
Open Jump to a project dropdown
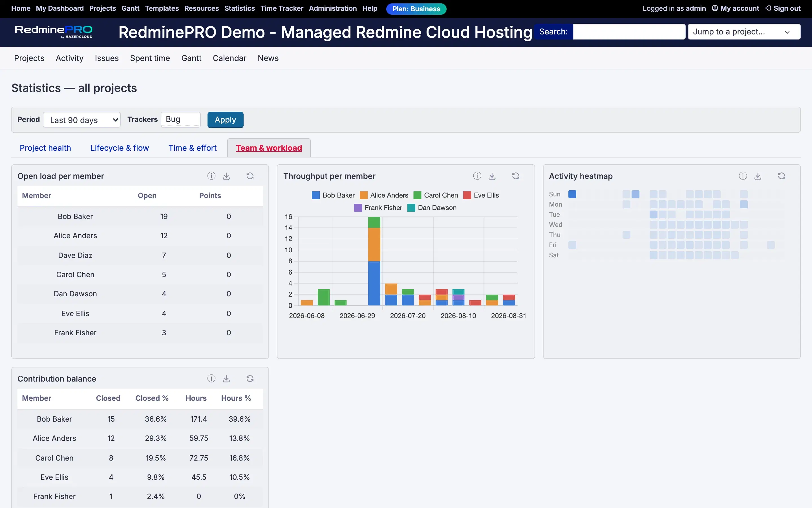[x=744, y=32]
